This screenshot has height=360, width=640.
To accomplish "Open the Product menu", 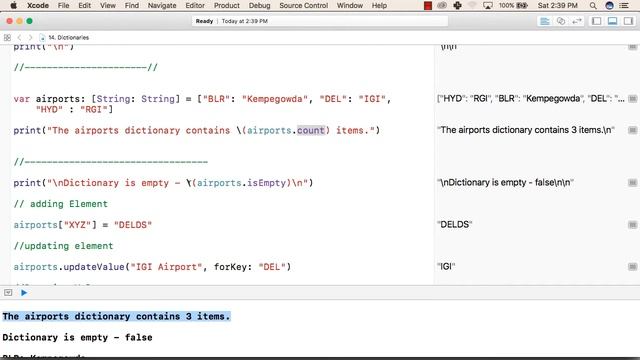I will (227, 5).
